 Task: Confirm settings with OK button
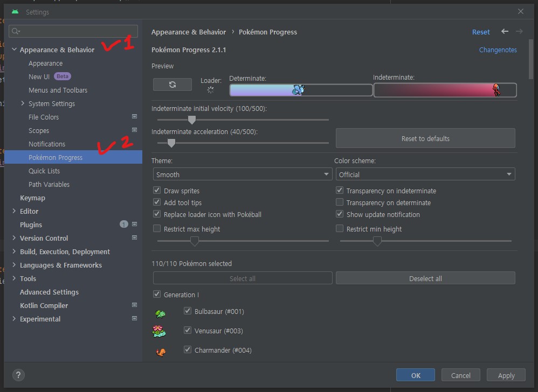pyautogui.click(x=416, y=375)
